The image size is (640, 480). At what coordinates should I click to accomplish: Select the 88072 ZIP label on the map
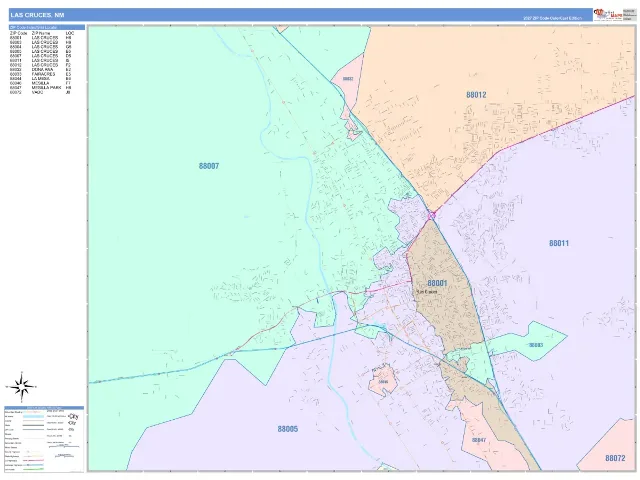click(x=615, y=458)
